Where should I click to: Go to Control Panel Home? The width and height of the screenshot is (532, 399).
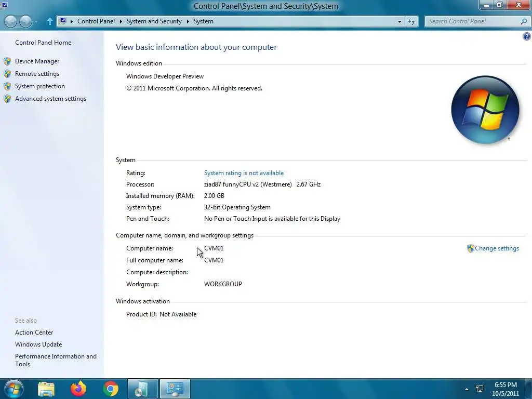tap(43, 43)
